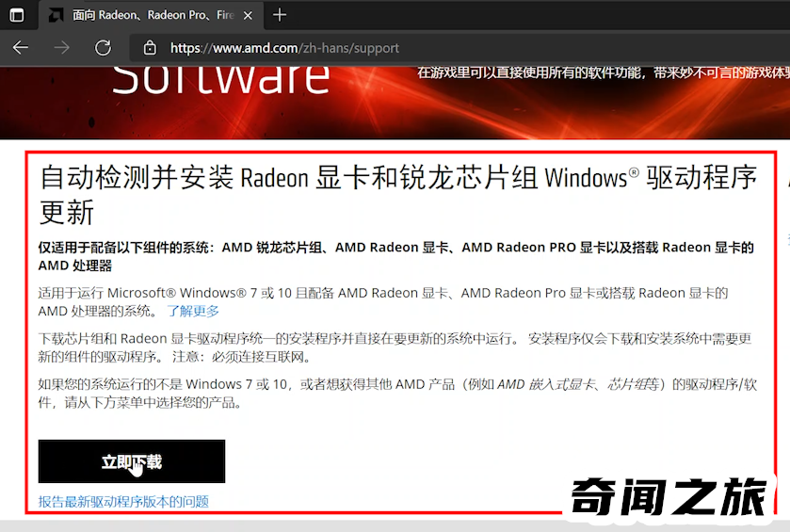Click the 立即下载 download button
Viewport: 790px width, 532px height.
(132, 461)
